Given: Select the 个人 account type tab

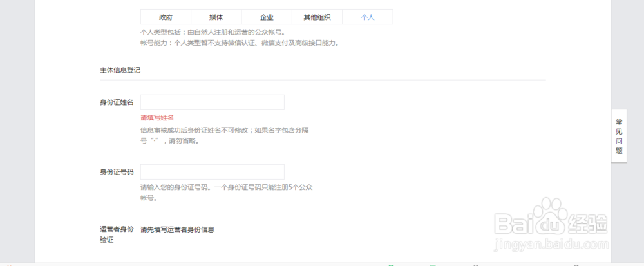Looking at the screenshot, I should (x=368, y=17).
